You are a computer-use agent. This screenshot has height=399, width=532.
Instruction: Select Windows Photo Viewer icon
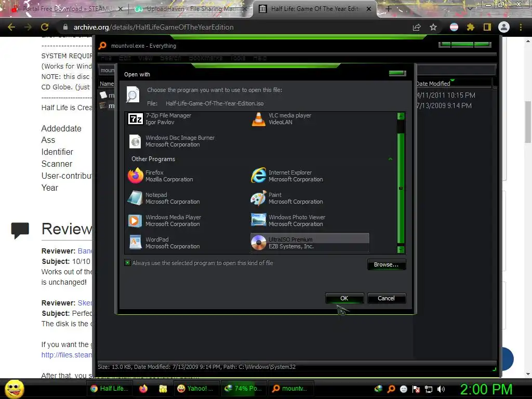coord(259,220)
